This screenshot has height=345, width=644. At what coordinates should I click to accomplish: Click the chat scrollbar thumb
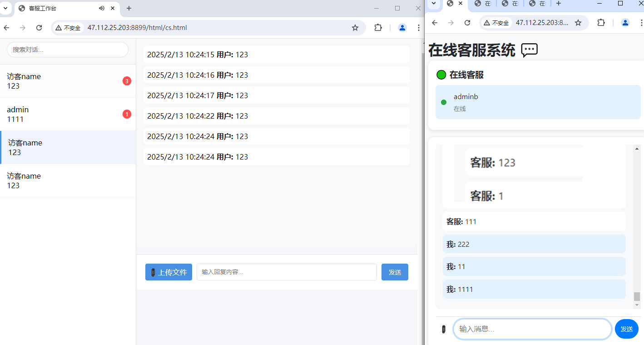[637, 296]
